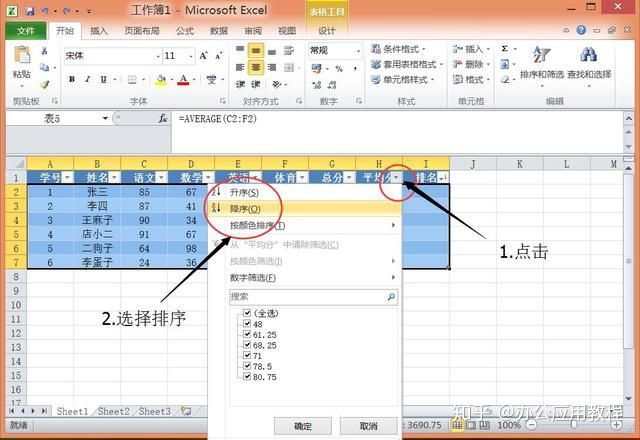The width and height of the screenshot is (640, 440).
Task: Expand Conditional Formatting (条件格式) menu
Action: click(398, 49)
